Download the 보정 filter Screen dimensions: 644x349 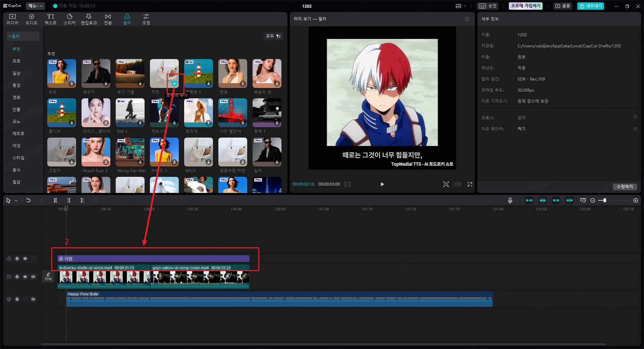[x=72, y=84]
